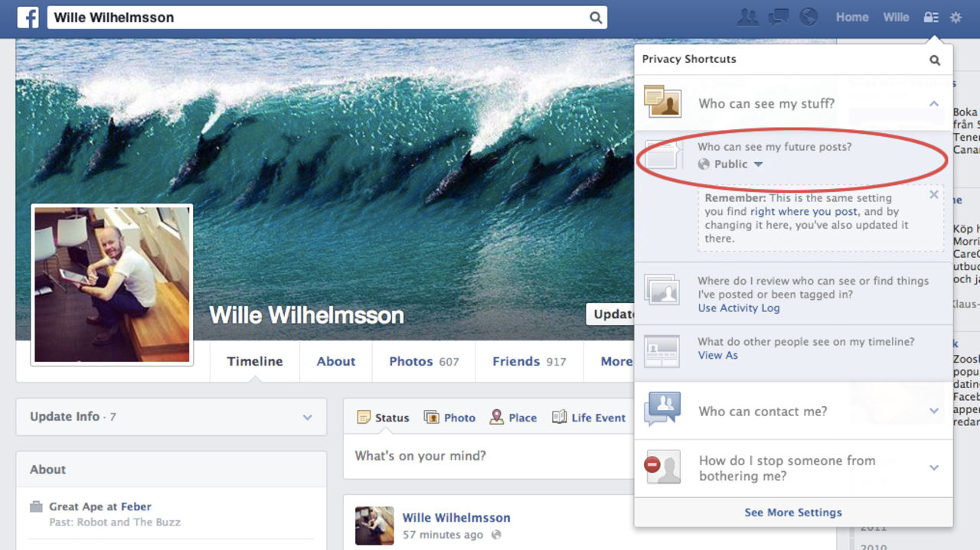Click the 'Use Activity Log' link
Viewport: 980px width, 550px height.
(x=738, y=308)
